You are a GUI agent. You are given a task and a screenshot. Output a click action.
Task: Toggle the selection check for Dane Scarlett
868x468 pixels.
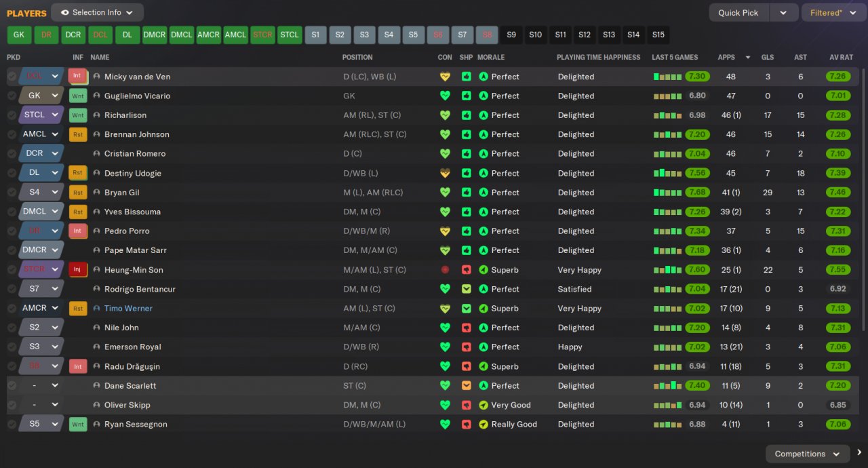(x=12, y=385)
